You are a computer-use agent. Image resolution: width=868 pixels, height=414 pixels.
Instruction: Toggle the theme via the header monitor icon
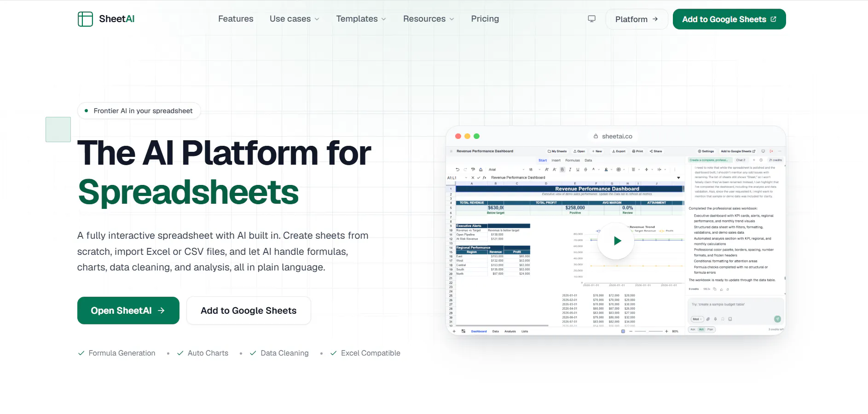click(592, 19)
